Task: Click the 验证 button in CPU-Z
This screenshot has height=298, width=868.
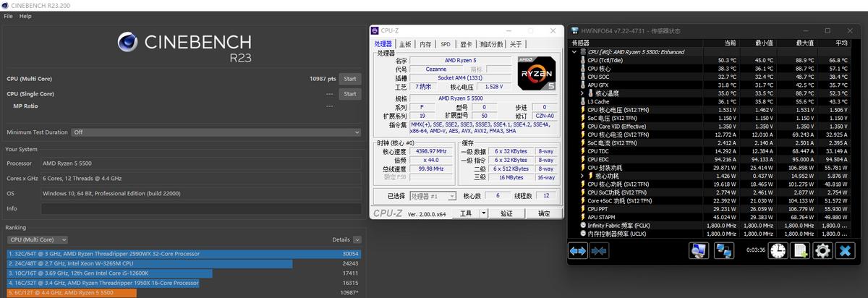Action: click(506, 213)
